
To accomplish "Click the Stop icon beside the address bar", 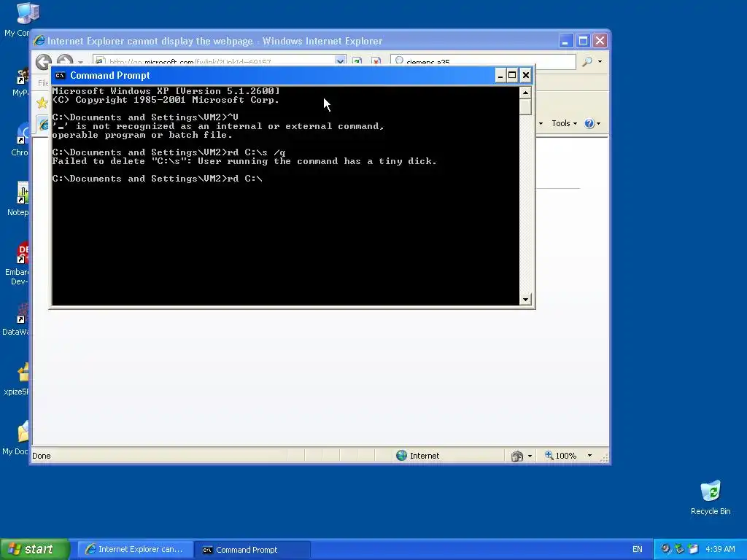I will 376,61.
